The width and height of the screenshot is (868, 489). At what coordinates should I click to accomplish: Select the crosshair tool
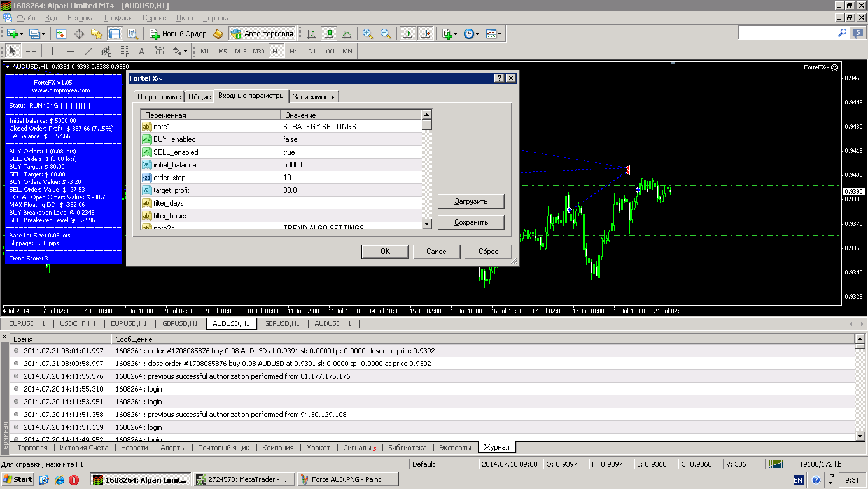click(x=31, y=51)
